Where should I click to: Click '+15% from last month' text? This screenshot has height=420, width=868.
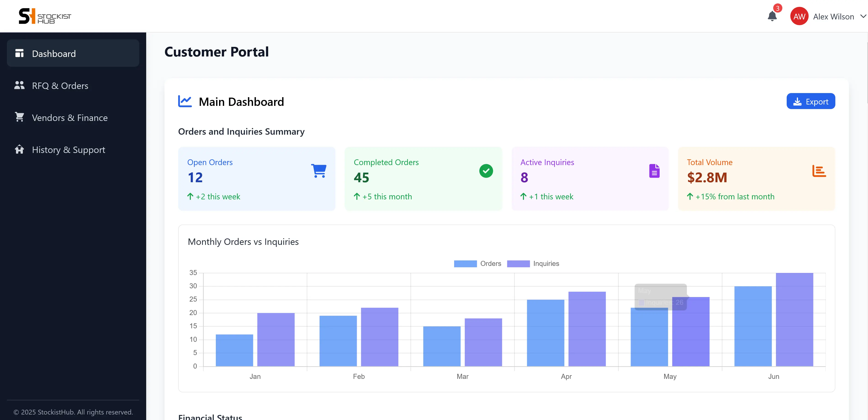coord(735,196)
